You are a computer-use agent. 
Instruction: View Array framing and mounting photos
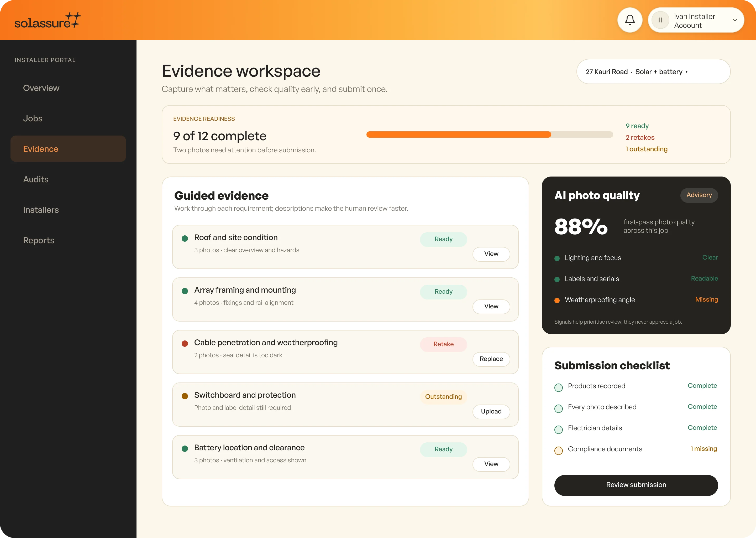point(491,307)
